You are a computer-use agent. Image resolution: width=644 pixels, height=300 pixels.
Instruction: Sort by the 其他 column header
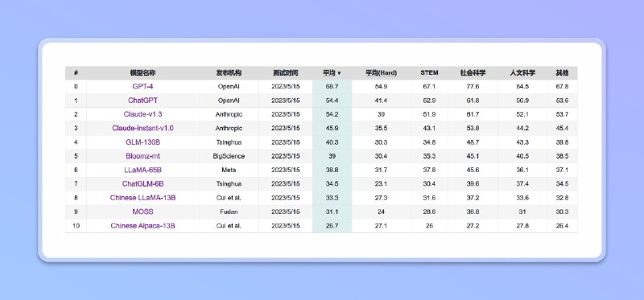pos(562,73)
